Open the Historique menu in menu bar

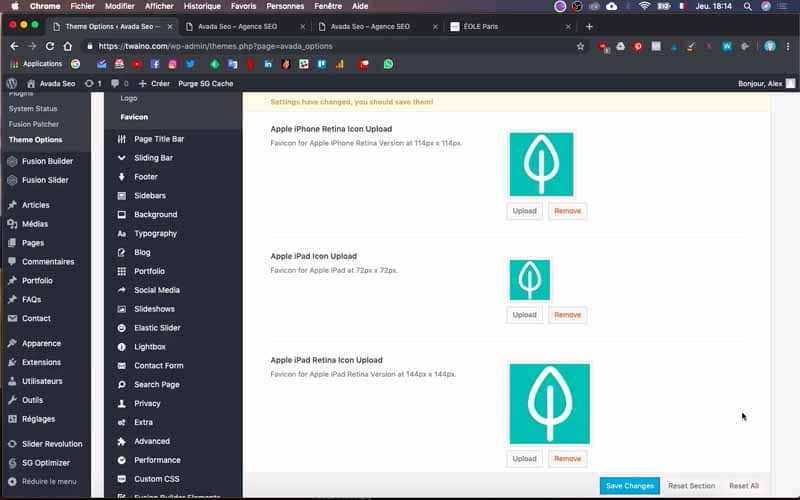tap(202, 6)
